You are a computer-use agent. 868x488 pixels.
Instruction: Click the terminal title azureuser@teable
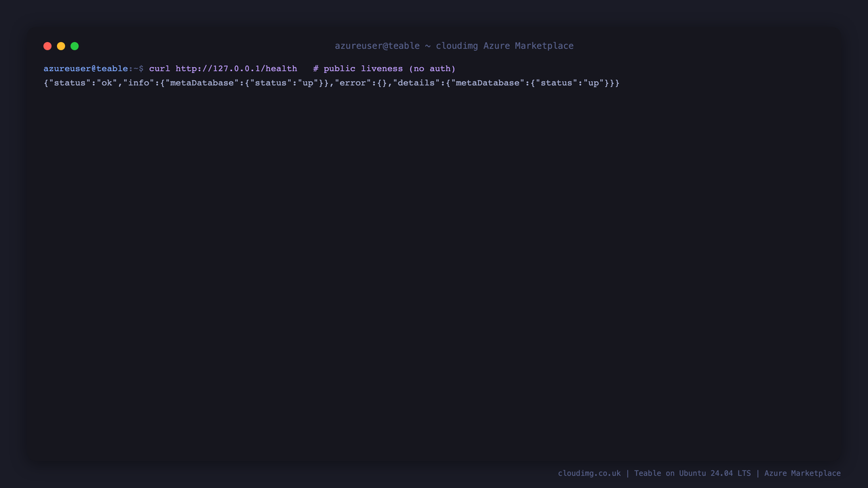tap(377, 46)
